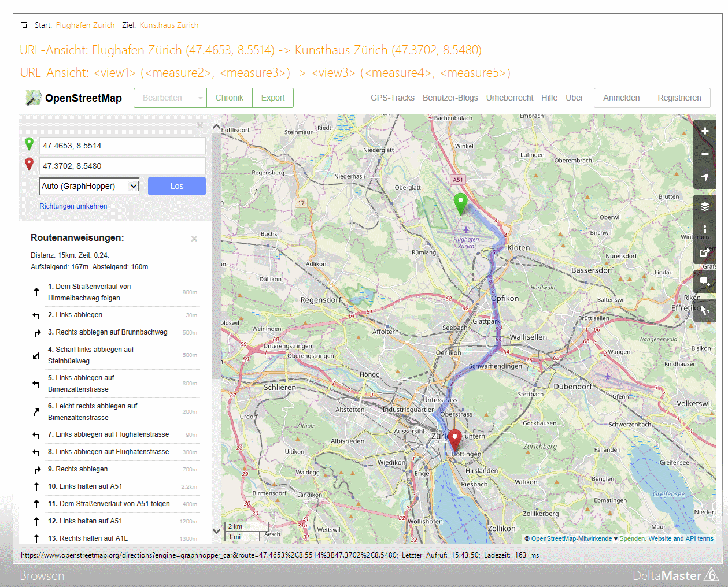
Task: Click the 'Distanz: 15km. Zeit: 0:24.' summary
Action: click(70, 255)
